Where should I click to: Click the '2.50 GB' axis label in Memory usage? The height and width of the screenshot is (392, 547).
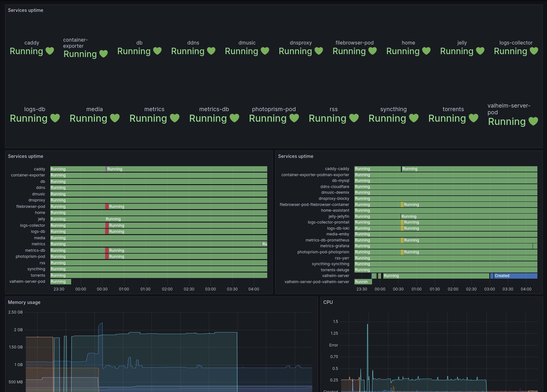(15, 312)
